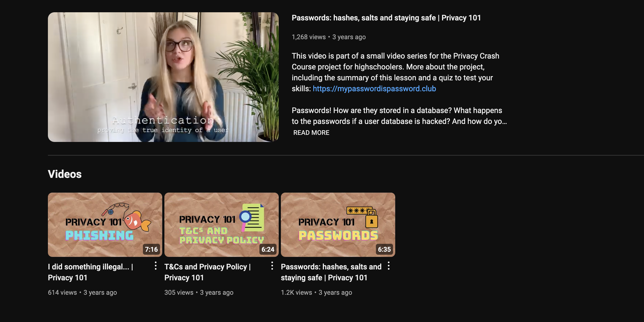Open the mypasswordispassword.club link
Image resolution: width=644 pixels, height=322 pixels.
click(374, 89)
